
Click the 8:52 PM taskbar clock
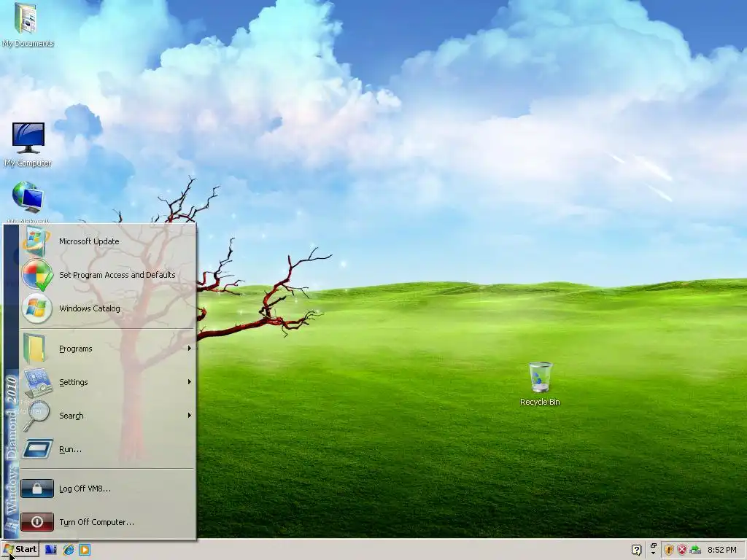[x=722, y=550]
